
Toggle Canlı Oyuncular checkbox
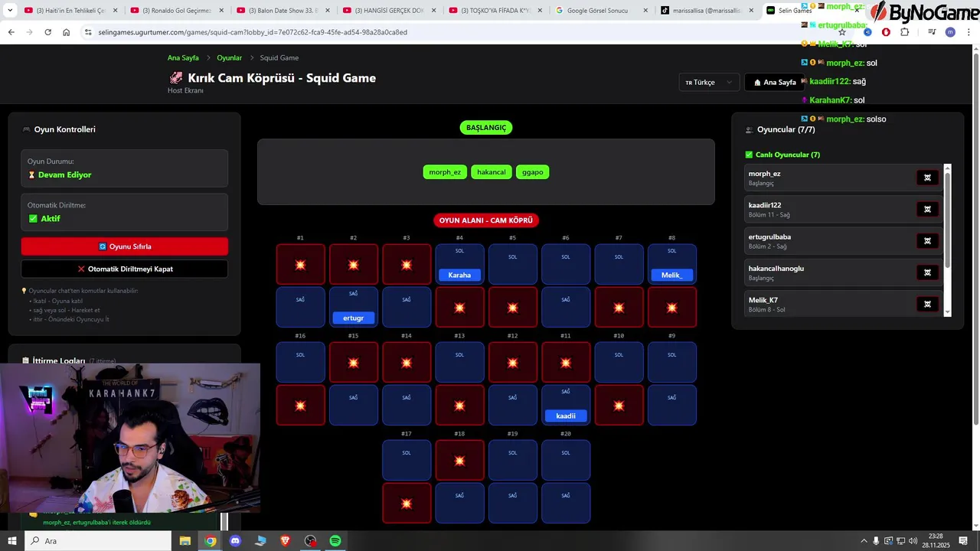749,155
